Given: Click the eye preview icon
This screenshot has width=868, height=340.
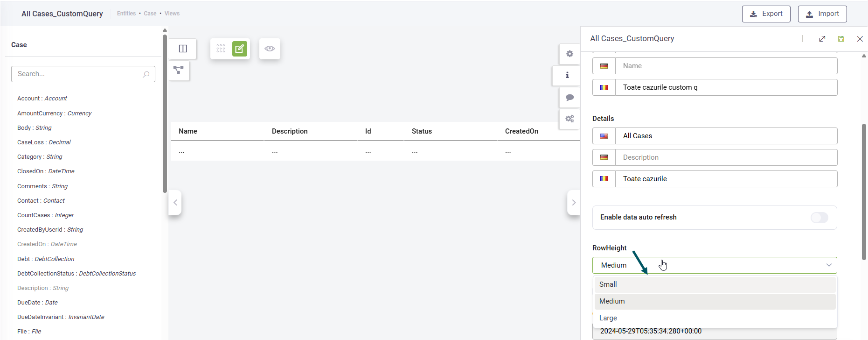Looking at the screenshot, I should coord(270,49).
